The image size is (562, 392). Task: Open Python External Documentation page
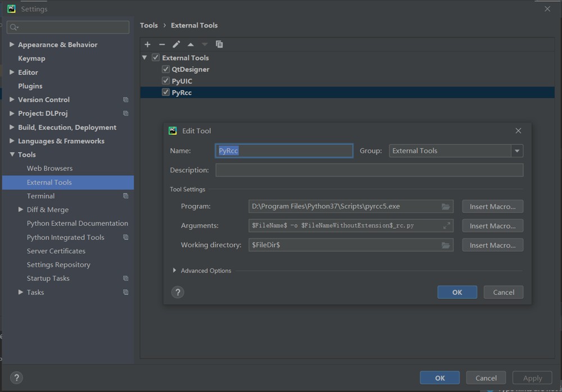pyautogui.click(x=77, y=223)
